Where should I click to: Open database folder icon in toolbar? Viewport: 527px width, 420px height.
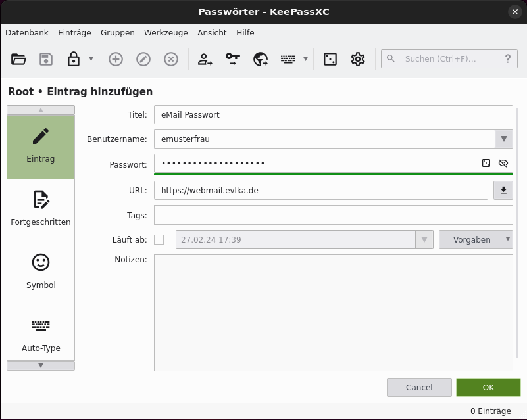(18, 59)
